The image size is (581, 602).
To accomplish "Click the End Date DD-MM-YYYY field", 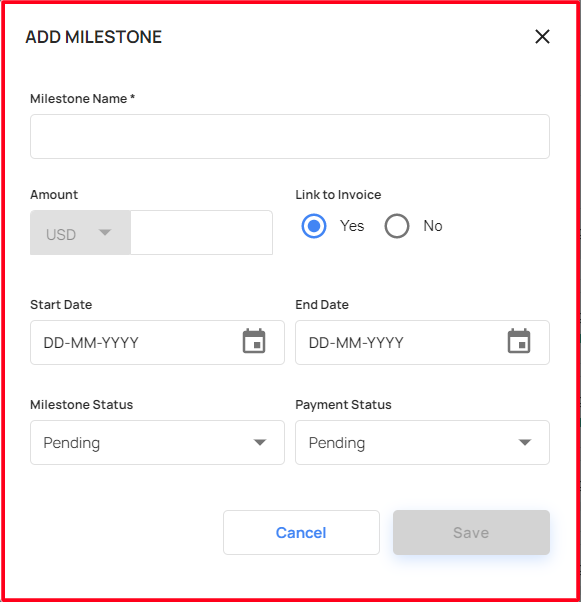I will [422, 342].
